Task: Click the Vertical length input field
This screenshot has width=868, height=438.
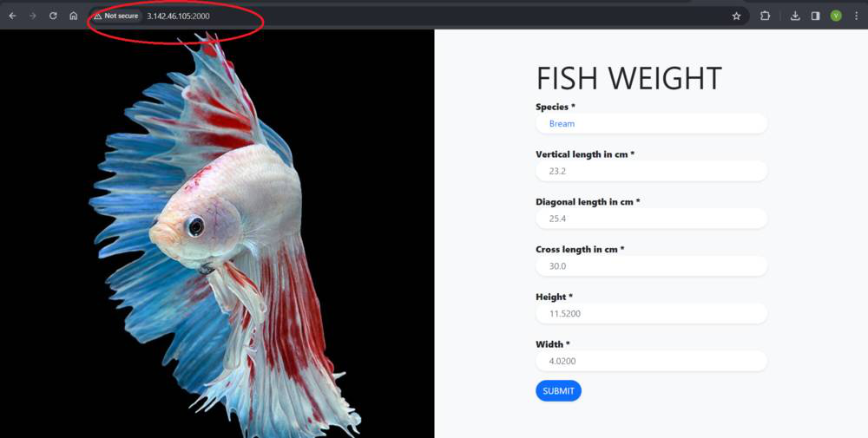Action: coord(651,172)
